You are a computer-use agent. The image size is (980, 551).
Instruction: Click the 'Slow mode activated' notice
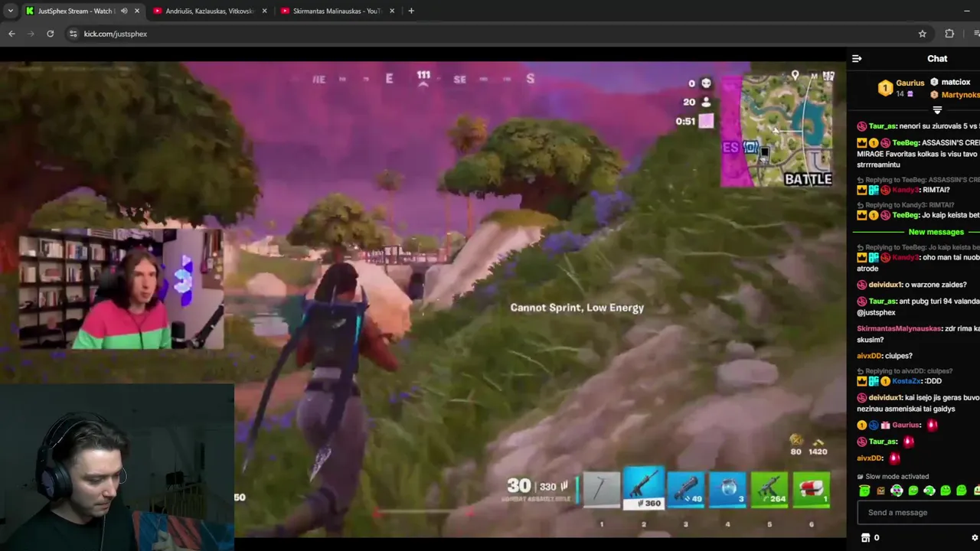[892, 477]
